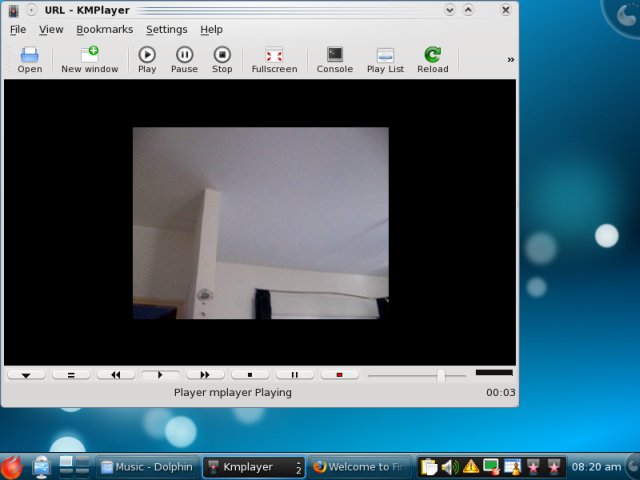Switch to Fullscreen mode

coord(274,60)
